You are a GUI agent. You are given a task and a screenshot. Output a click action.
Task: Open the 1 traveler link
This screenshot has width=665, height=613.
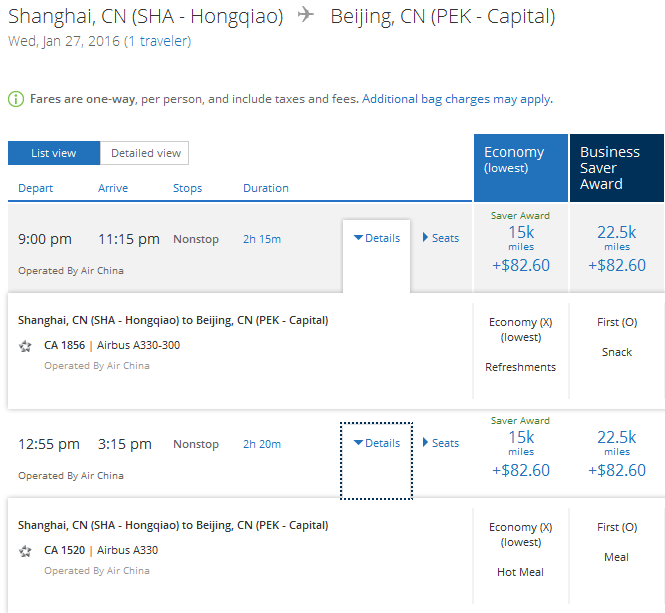point(157,41)
